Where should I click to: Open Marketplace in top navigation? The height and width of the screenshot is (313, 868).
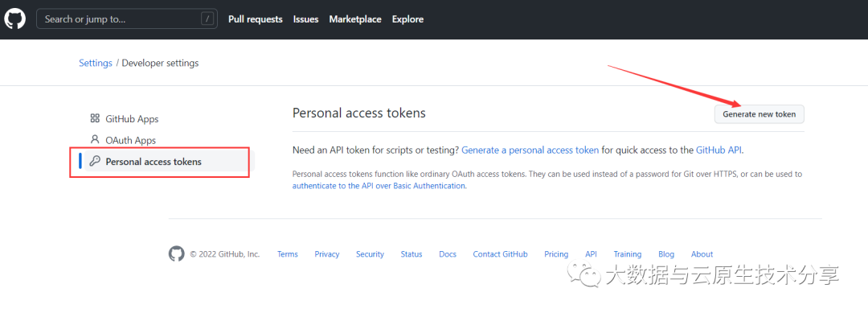(x=355, y=19)
